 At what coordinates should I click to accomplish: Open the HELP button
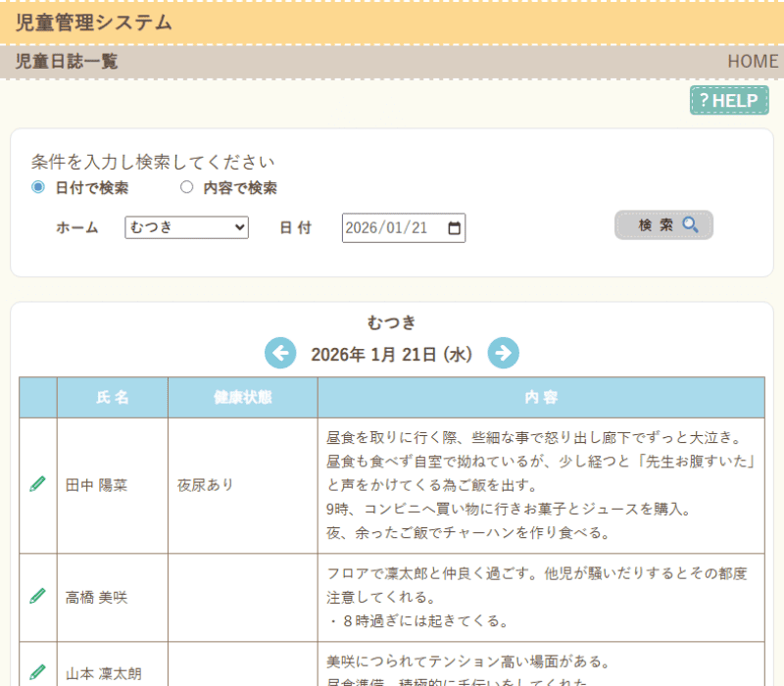coord(729,100)
